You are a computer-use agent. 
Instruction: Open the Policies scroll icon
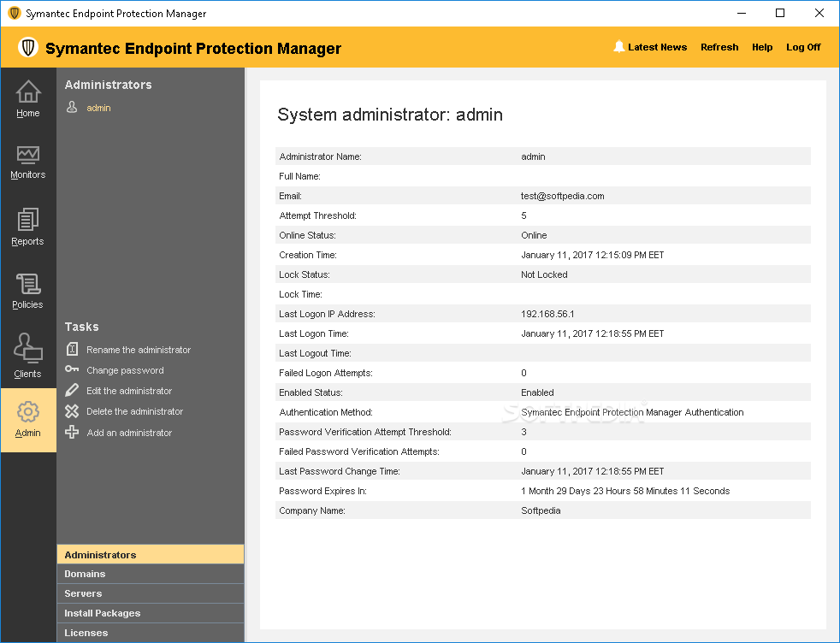pos(28,285)
